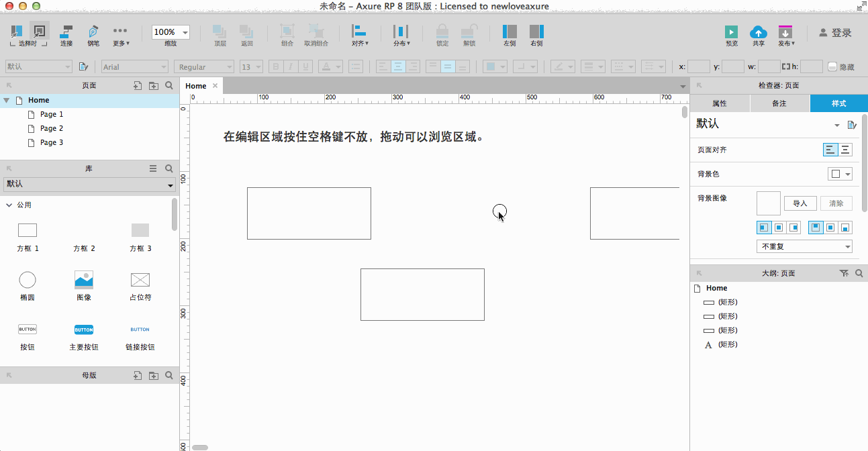The width and height of the screenshot is (868, 451).
Task: Click the Connect (连接) tool icon
Action: pyautogui.click(x=66, y=32)
